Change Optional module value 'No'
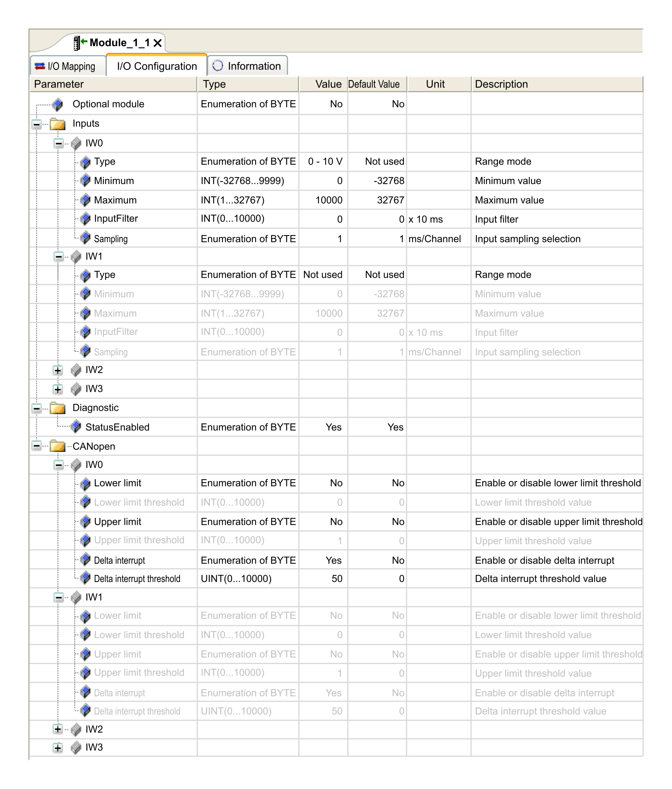Viewport: 672px width, 789px height. point(323,104)
